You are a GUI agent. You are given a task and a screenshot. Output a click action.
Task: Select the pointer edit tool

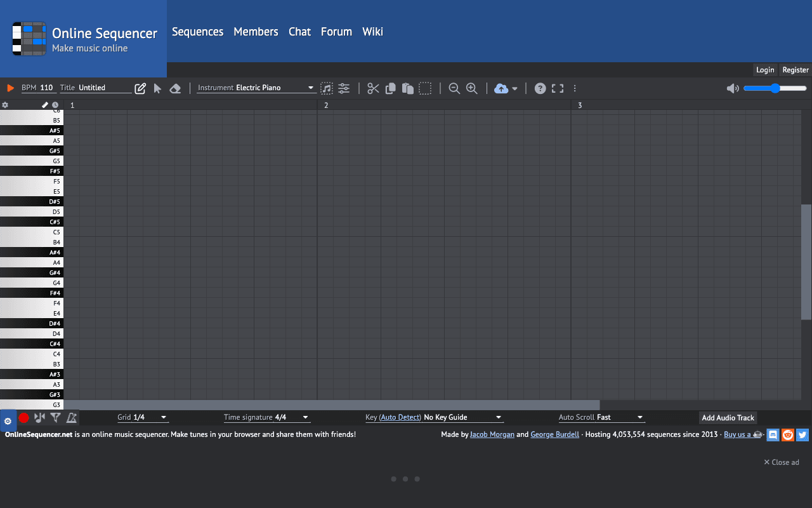(158, 88)
